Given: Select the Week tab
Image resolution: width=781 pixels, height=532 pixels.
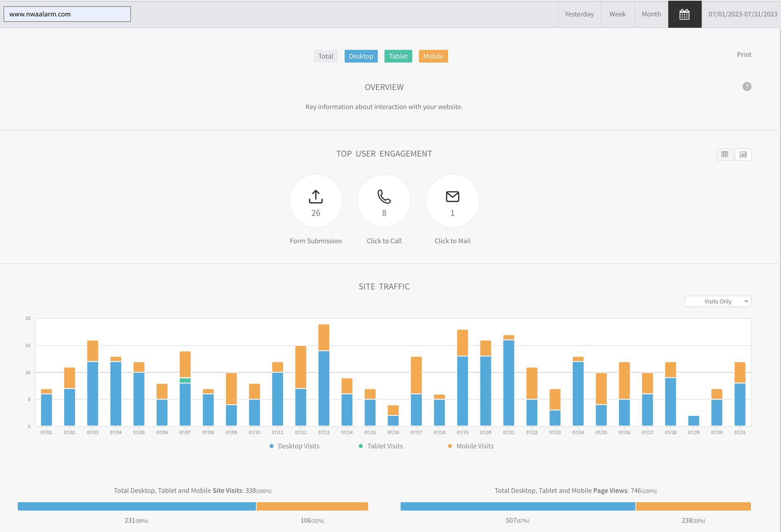Looking at the screenshot, I should [x=617, y=14].
